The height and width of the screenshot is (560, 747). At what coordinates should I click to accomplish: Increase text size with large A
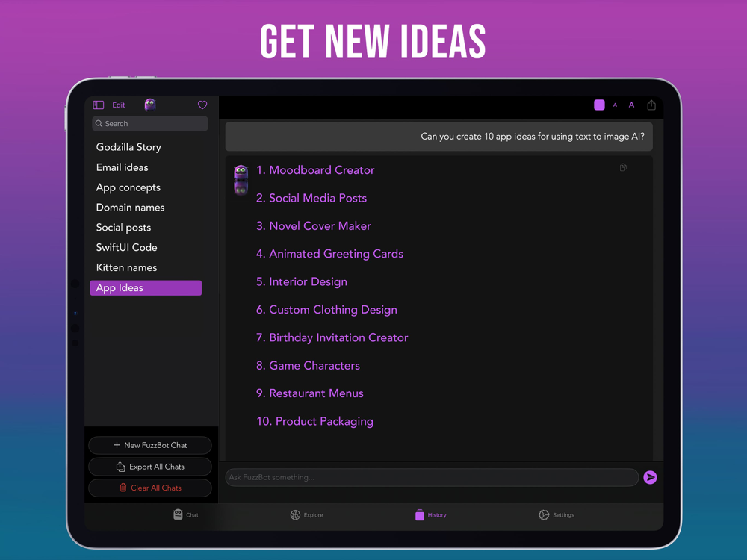point(631,105)
